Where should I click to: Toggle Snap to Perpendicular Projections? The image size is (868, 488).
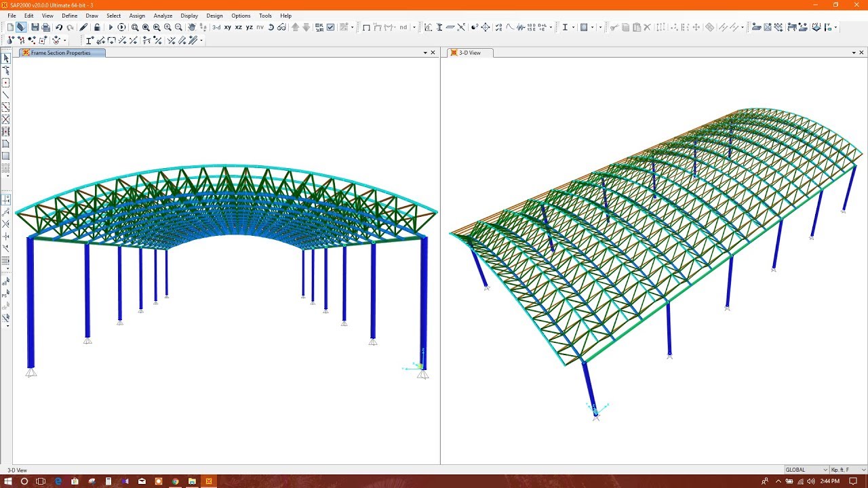[6, 236]
